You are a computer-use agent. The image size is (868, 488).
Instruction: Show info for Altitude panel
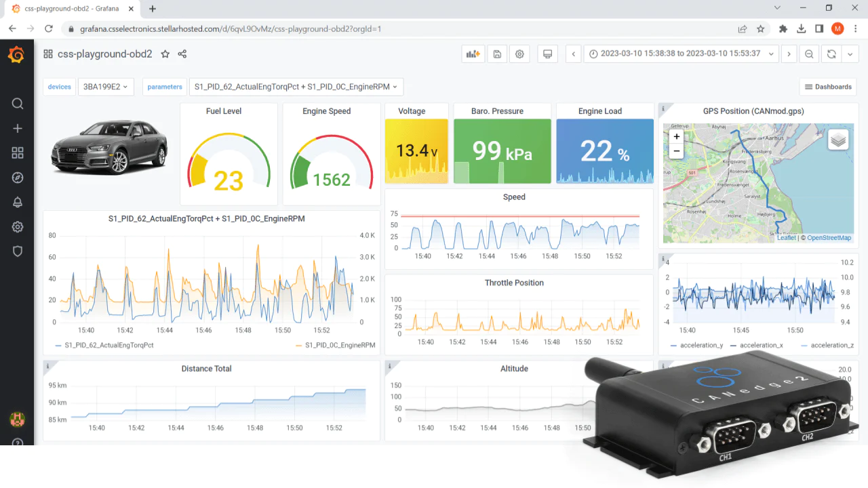pos(389,365)
